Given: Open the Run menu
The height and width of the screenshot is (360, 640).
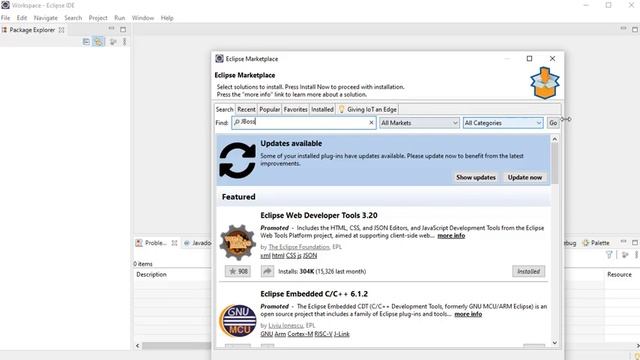Looking at the screenshot, I should click(x=120, y=18).
